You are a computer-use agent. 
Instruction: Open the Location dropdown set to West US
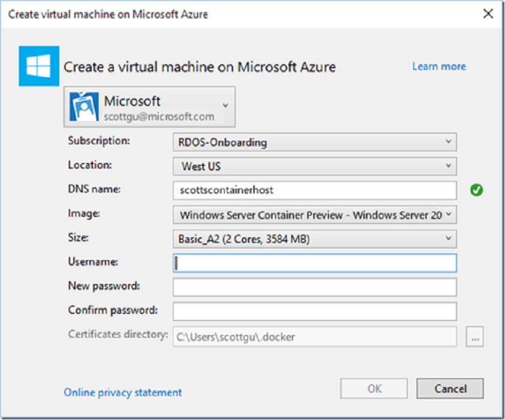(x=315, y=166)
